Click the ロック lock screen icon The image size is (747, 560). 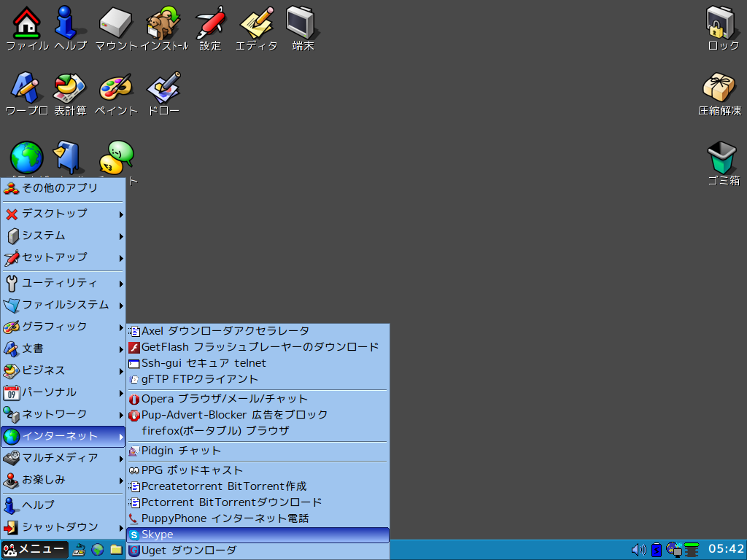(x=721, y=23)
